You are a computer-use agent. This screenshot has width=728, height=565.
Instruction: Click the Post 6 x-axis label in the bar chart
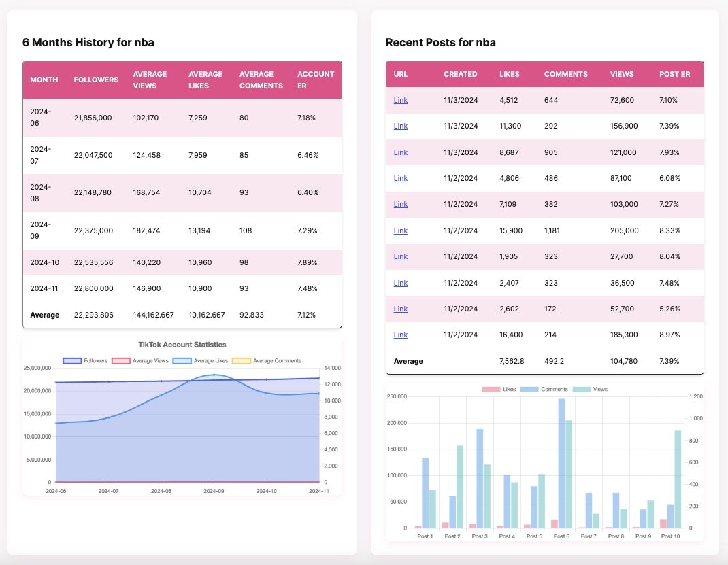[561, 536]
